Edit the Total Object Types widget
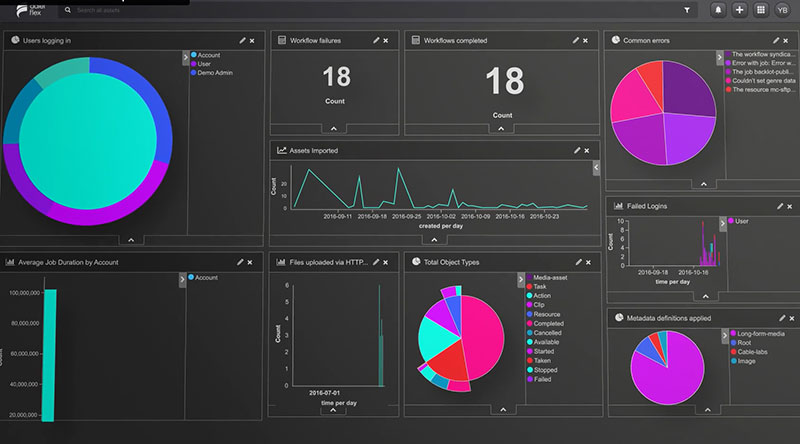The width and height of the screenshot is (800, 444). 579,262
